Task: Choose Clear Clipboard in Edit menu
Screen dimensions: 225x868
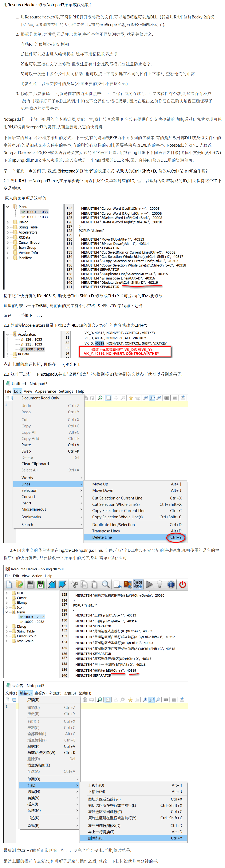Action: click(x=48, y=464)
